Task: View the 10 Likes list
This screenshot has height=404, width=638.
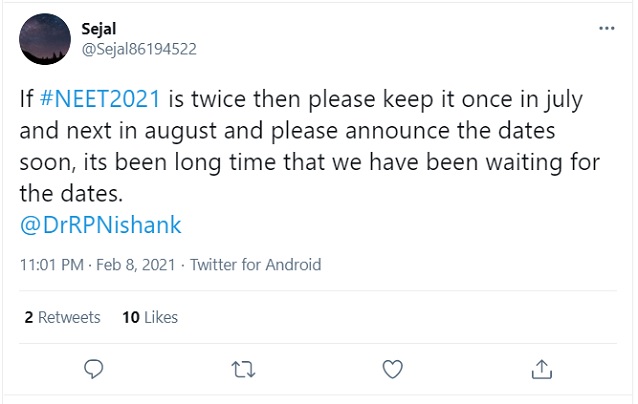Action: click(150, 317)
